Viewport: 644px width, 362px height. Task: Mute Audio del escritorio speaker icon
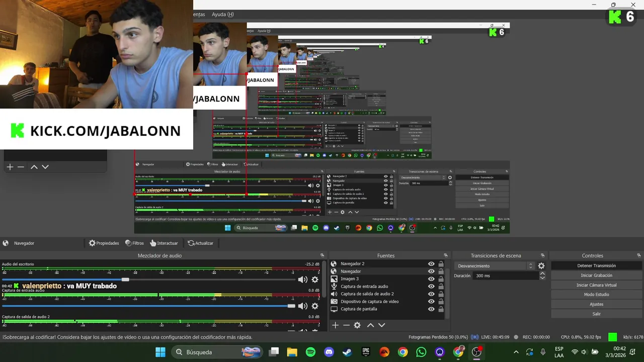coord(302,280)
